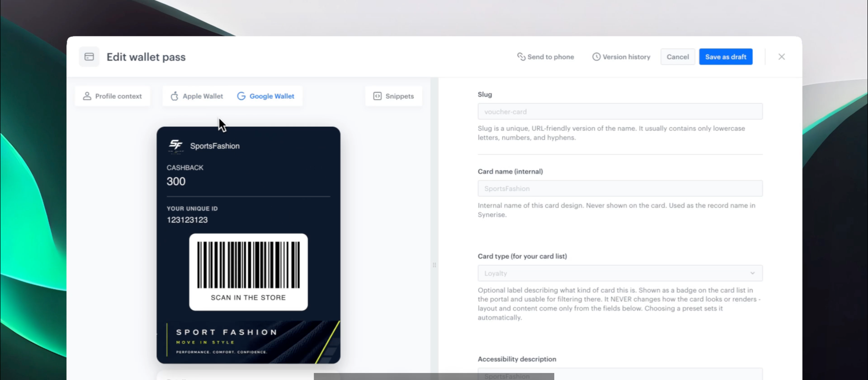The image size is (868, 380).
Task: Click the wallet pass card icon beside title
Action: pyautogui.click(x=89, y=57)
